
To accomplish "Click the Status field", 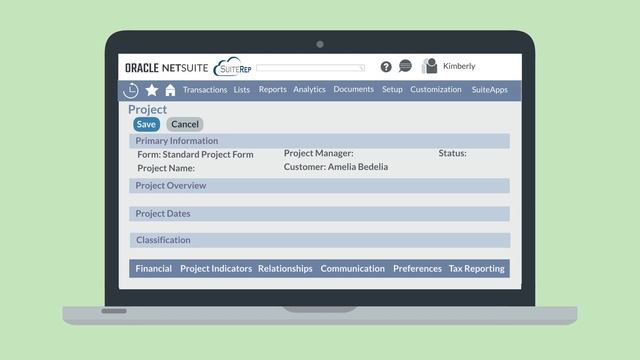I will 452,153.
